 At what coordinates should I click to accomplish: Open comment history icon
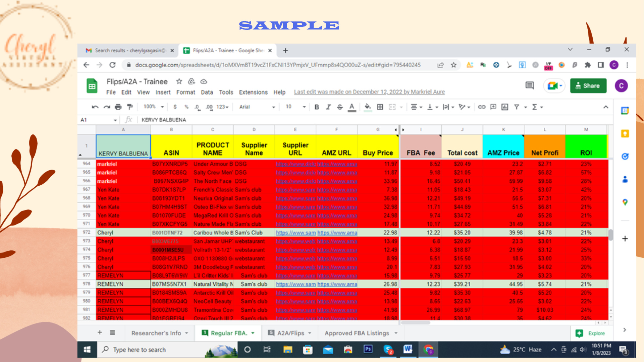pos(530,86)
